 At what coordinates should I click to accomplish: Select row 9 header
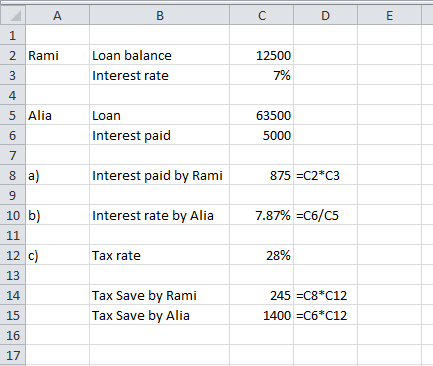pyautogui.click(x=13, y=195)
